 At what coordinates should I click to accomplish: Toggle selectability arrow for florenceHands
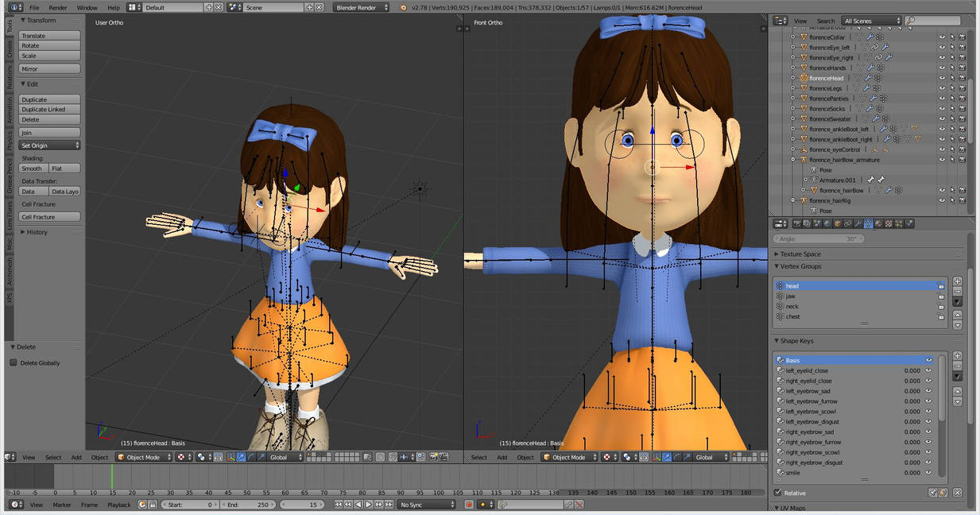[952, 68]
